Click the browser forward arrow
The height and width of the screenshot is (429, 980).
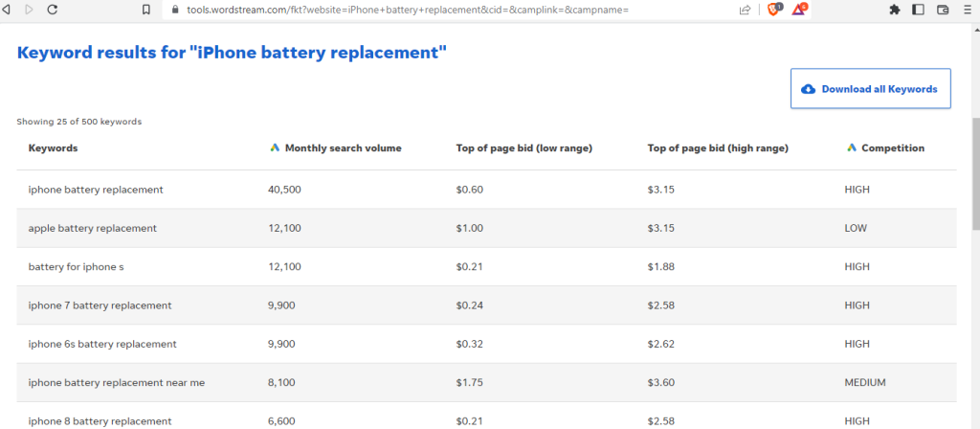[x=29, y=10]
